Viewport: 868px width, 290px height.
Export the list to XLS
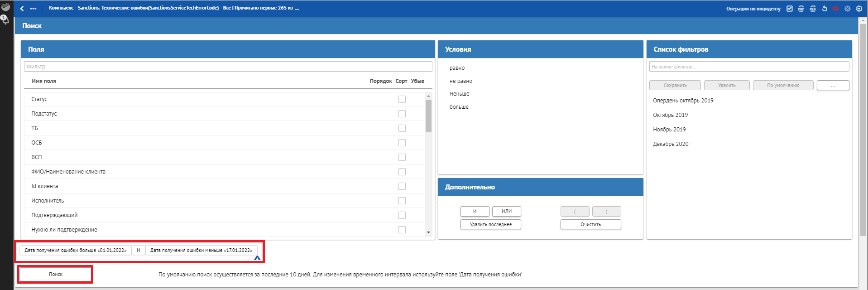pos(813,9)
